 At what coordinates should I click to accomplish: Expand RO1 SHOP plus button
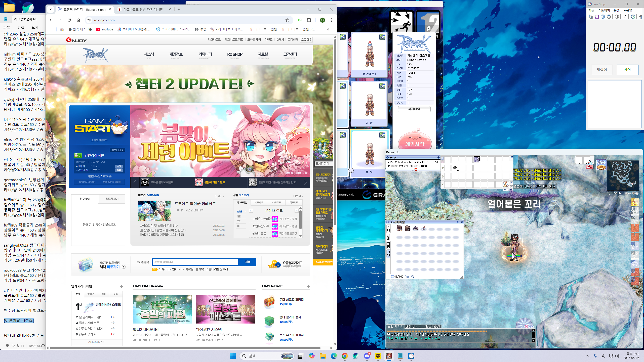[309, 286]
